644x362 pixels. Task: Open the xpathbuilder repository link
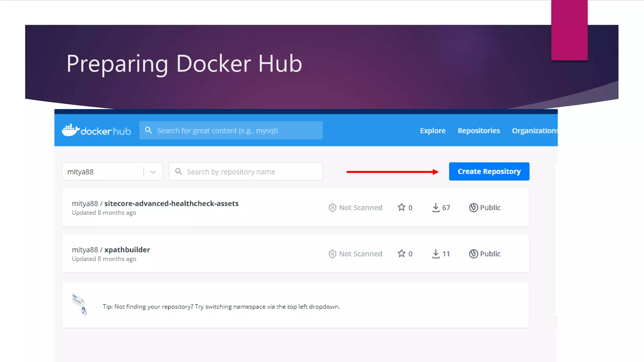(127, 250)
